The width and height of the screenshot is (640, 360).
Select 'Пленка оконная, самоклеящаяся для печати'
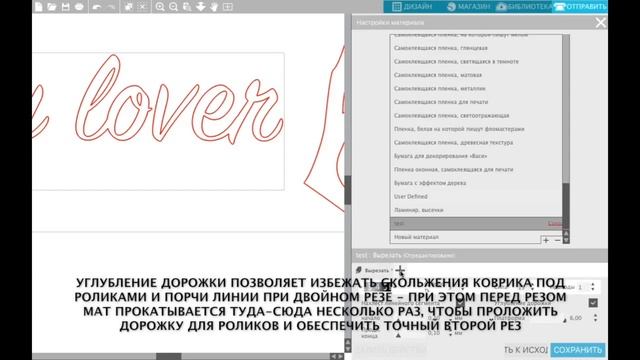click(x=476, y=169)
